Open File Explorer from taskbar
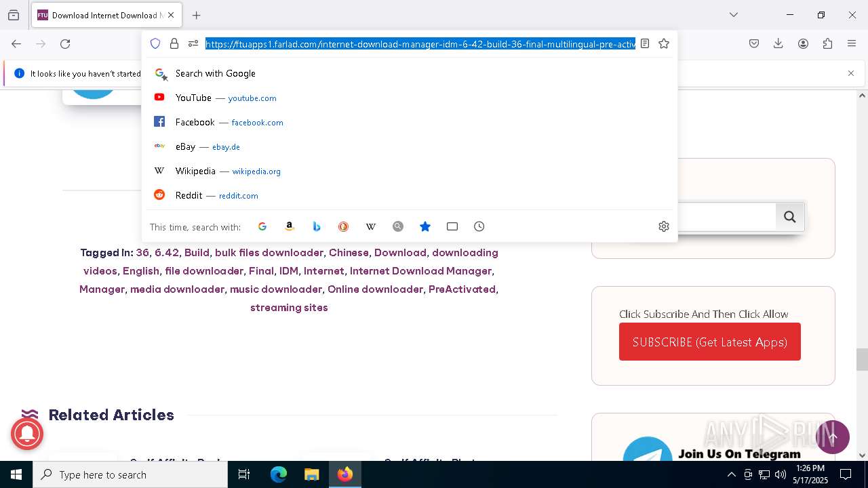868x488 pixels. pos(311,474)
